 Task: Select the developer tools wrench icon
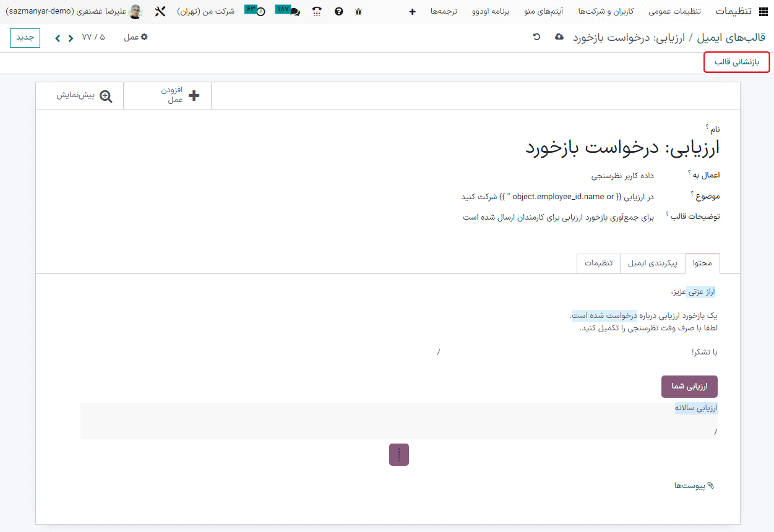pyautogui.click(x=160, y=11)
